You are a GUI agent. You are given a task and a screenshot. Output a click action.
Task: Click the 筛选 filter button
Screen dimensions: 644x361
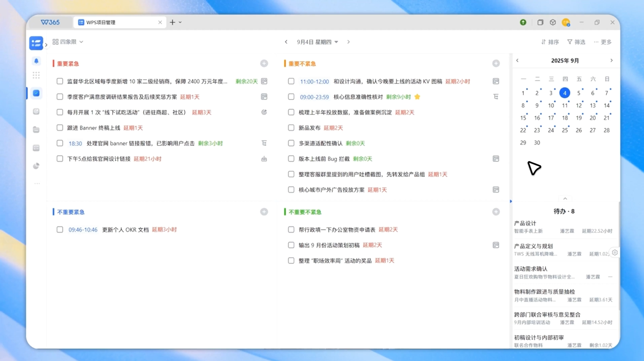pos(576,42)
